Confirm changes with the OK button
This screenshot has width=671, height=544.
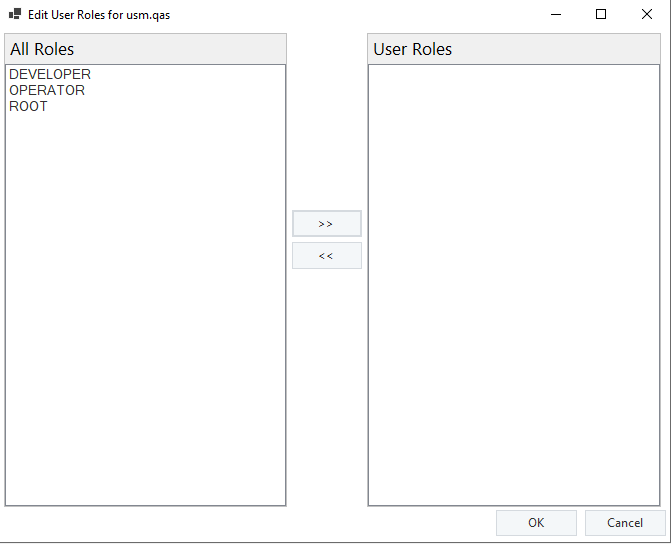(x=536, y=523)
